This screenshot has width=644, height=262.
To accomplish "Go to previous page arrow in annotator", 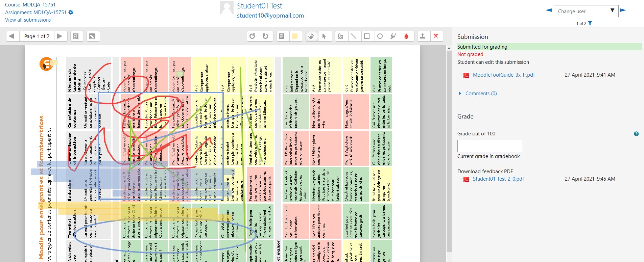I will click(12, 36).
